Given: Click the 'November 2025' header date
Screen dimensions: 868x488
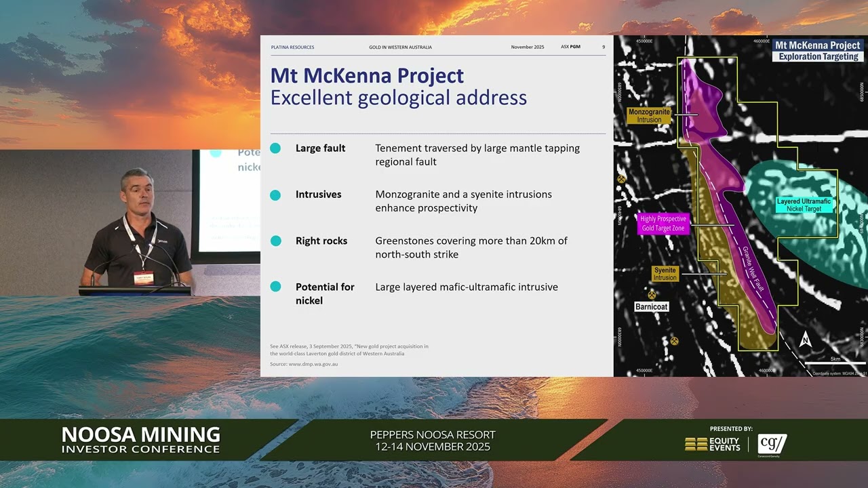Looking at the screenshot, I should 528,47.
